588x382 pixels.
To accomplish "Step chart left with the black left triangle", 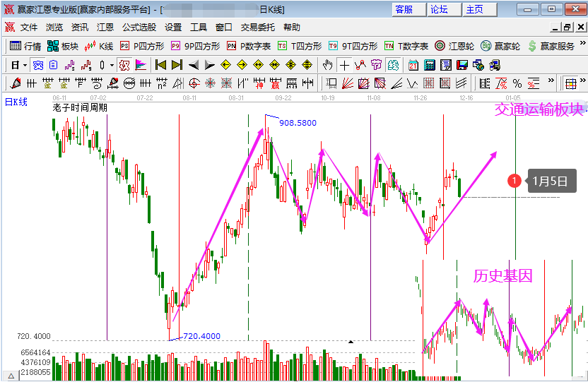I will pos(194,65).
